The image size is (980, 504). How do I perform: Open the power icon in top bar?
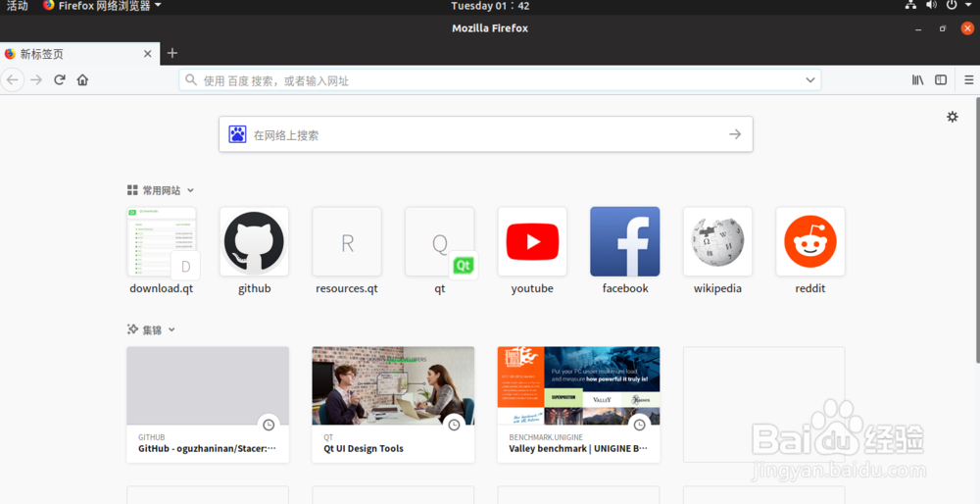(952, 6)
